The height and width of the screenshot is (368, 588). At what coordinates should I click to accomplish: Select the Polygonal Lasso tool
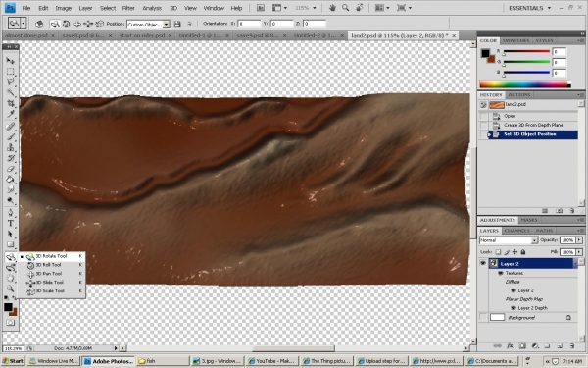[x=10, y=81]
